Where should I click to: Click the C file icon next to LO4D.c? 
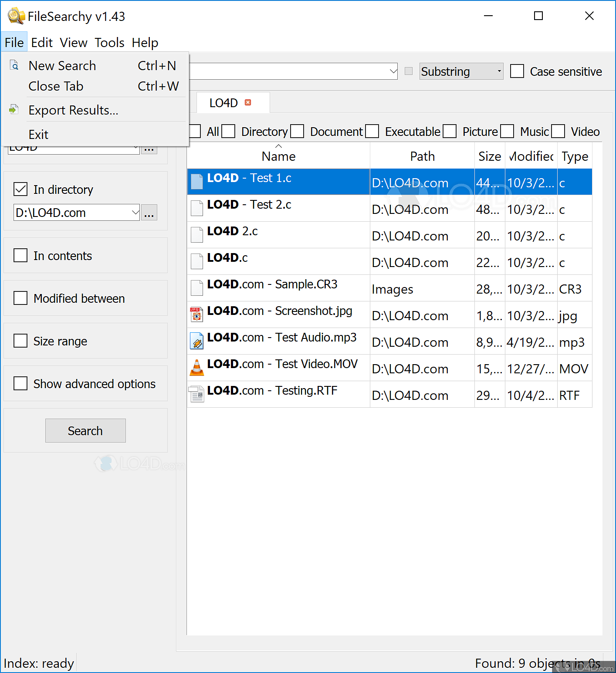tap(196, 261)
